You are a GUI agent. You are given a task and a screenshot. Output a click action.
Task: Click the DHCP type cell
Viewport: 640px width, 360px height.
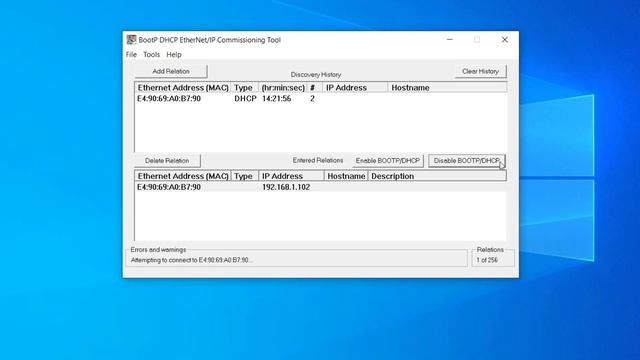click(x=245, y=99)
